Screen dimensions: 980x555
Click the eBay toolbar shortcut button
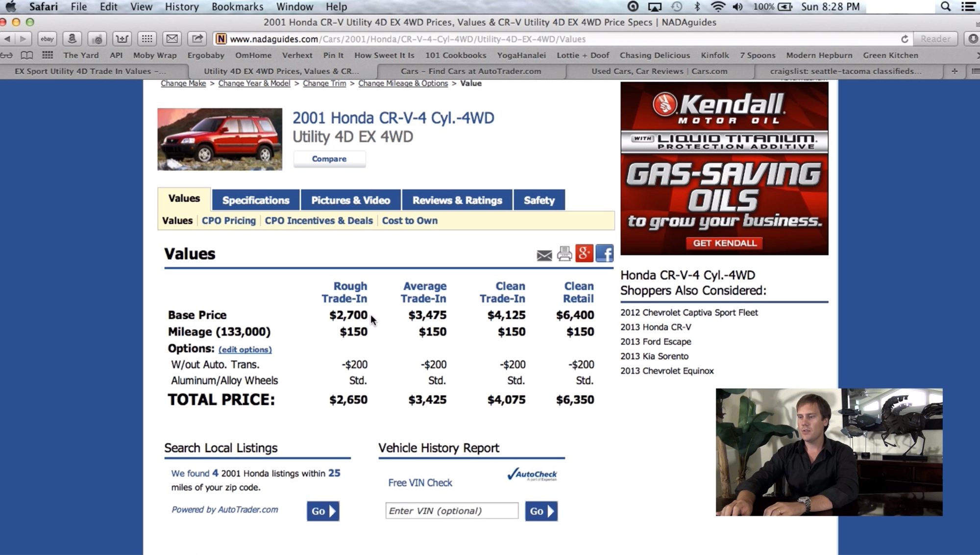(x=47, y=39)
